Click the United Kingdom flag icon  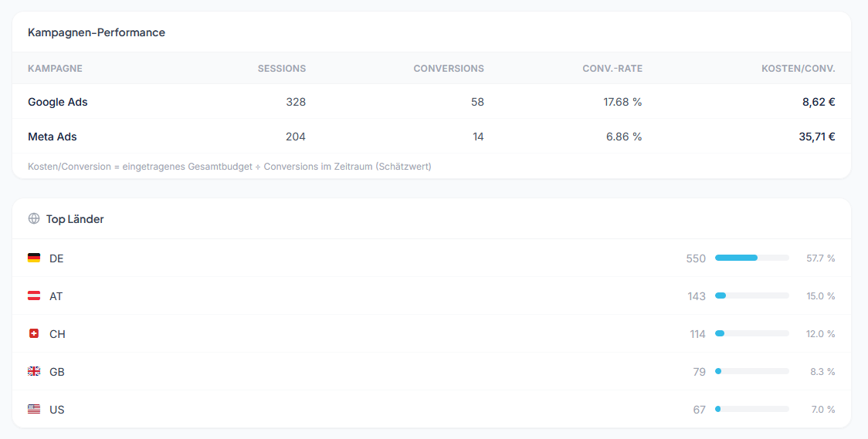click(x=34, y=371)
